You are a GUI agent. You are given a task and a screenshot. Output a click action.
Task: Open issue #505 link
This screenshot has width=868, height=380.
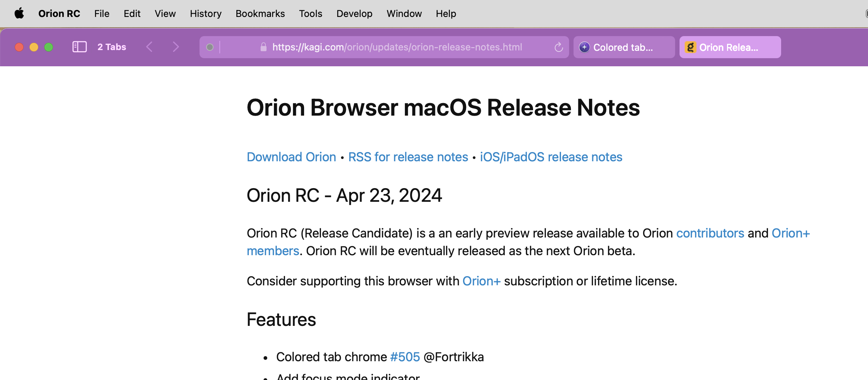[x=405, y=357]
